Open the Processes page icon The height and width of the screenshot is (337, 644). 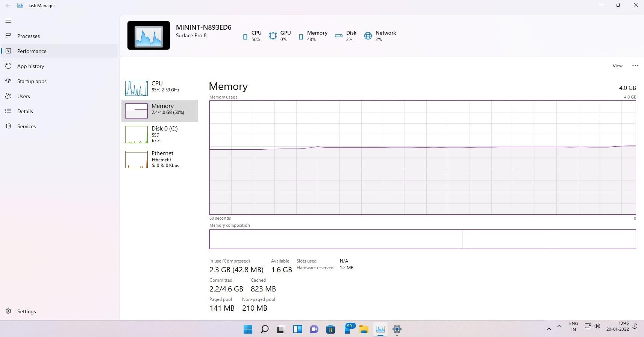pos(8,36)
